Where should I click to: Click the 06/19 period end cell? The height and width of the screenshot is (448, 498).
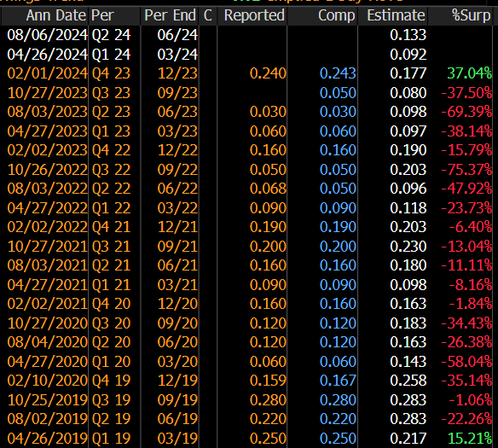[x=177, y=419]
